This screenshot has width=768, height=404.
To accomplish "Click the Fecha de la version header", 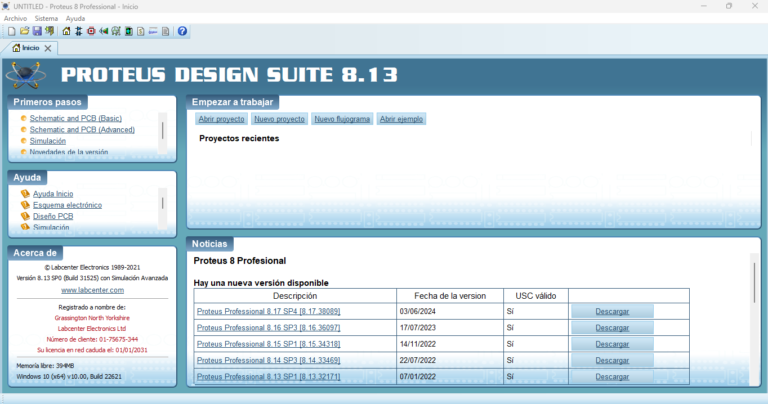I will (450, 296).
